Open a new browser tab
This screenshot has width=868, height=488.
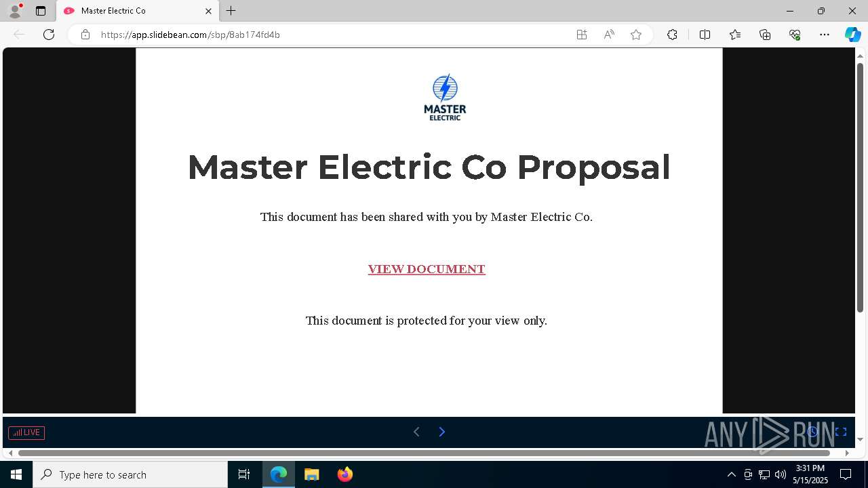point(231,11)
